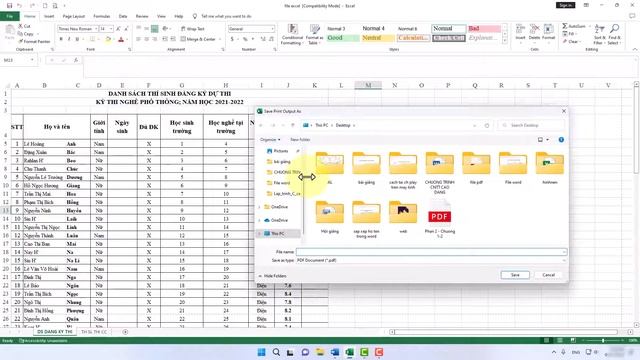The width and height of the screenshot is (640, 360).
Task: Open Save as type PDF dropdown
Action: click(x=431, y=260)
